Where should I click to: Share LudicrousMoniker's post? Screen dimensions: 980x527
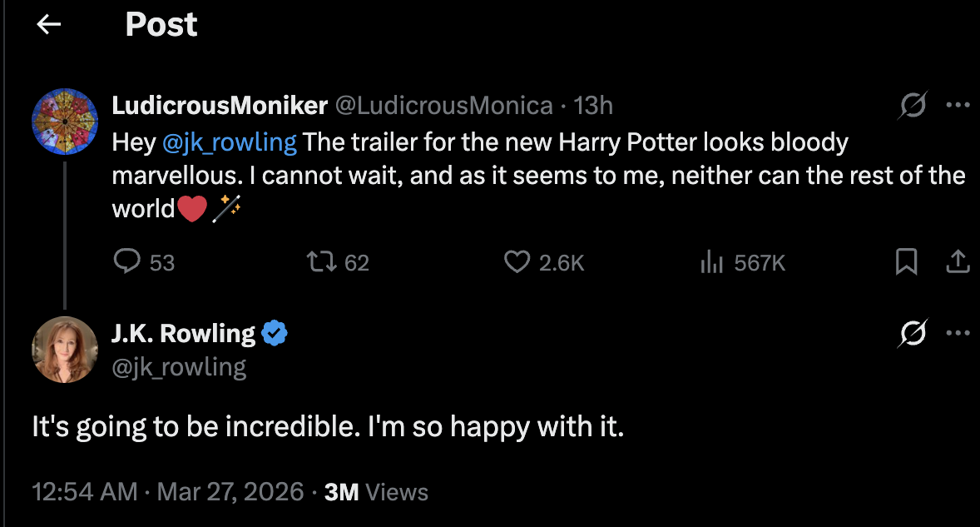[958, 262]
